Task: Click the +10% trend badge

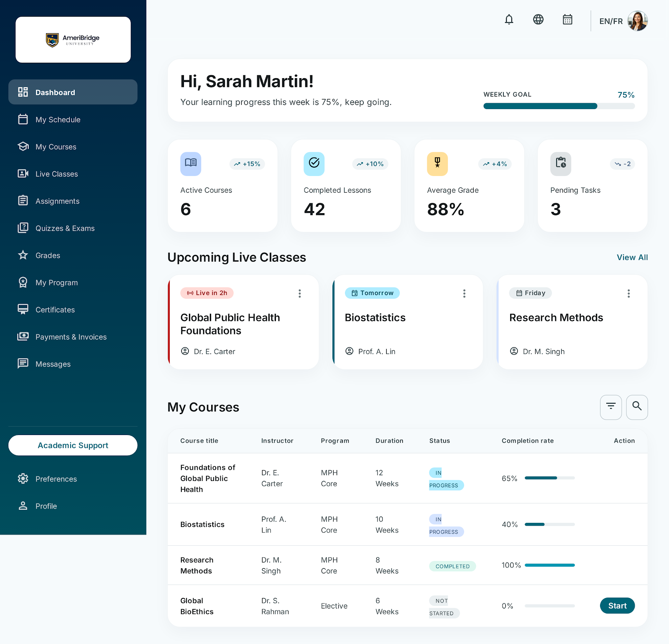Action: pyautogui.click(x=370, y=164)
